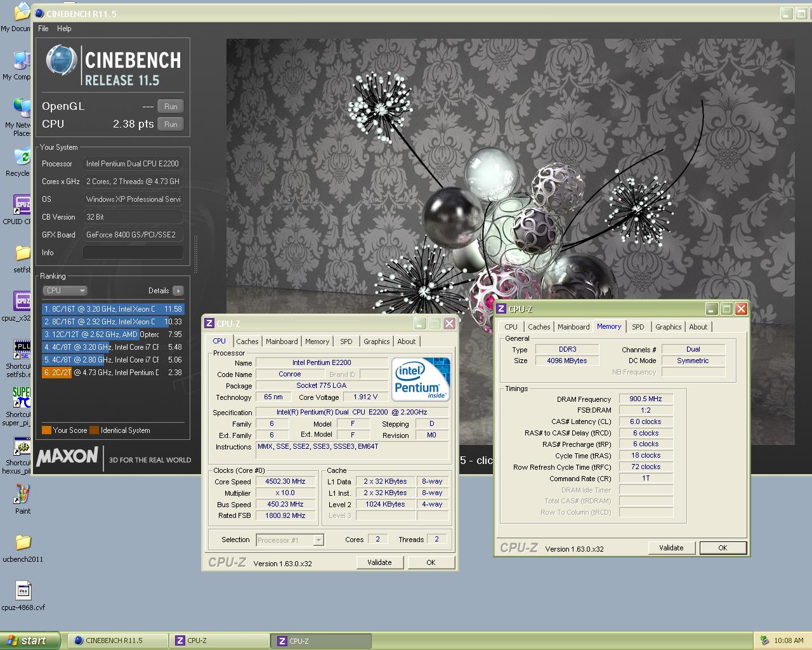The height and width of the screenshot is (650, 812).
Task: Switch to About tab in CPU-Z CPU window
Action: (407, 342)
